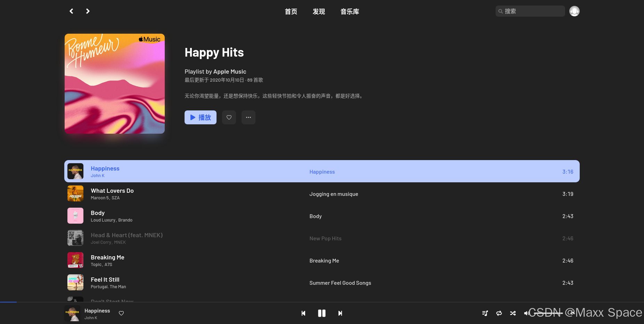The width and height of the screenshot is (644, 324).
Task: Open the 音乐库 section
Action: [x=350, y=11]
